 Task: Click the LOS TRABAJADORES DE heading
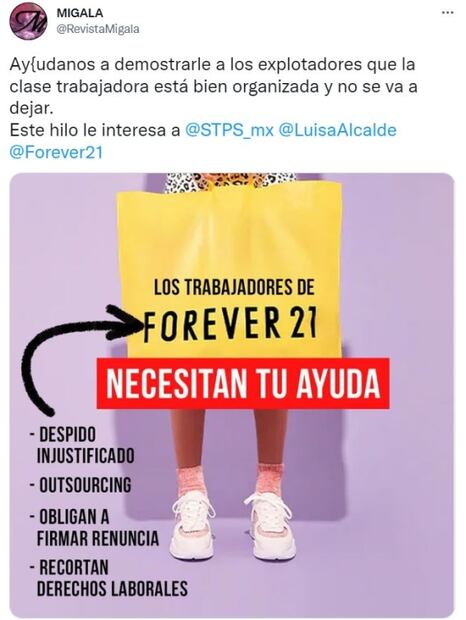point(234,287)
